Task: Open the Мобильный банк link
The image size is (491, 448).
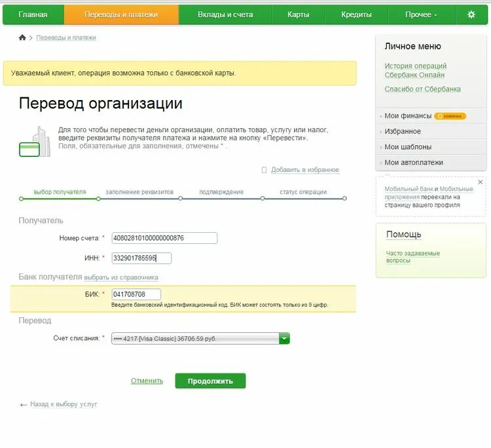Action: (409, 189)
